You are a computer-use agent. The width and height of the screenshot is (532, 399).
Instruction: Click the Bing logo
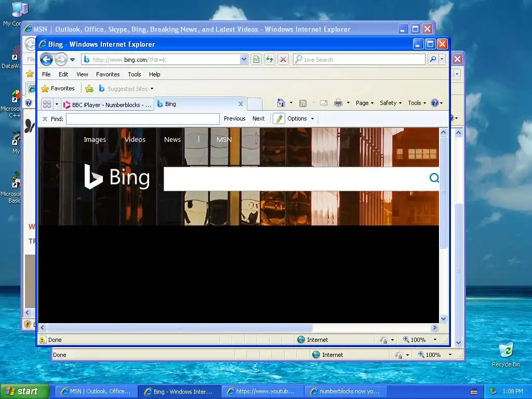(x=117, y=177)
